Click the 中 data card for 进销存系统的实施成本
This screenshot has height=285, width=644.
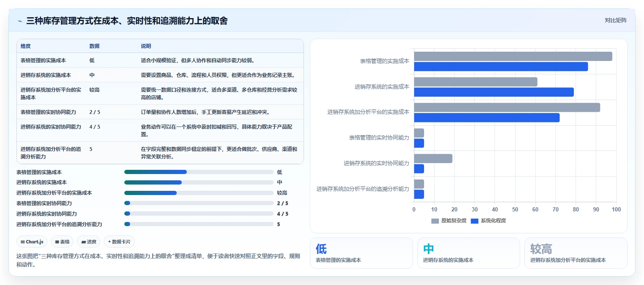[x=469, y=253]
